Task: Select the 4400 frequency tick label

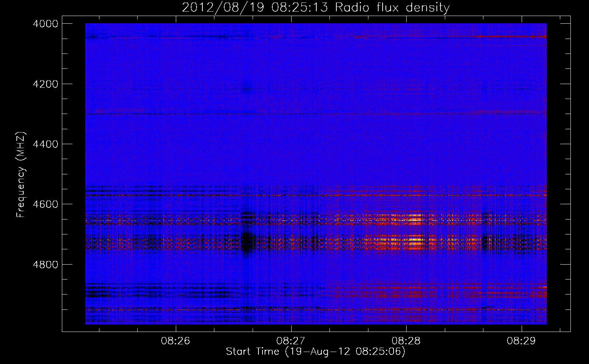Action: pos(46,144)
